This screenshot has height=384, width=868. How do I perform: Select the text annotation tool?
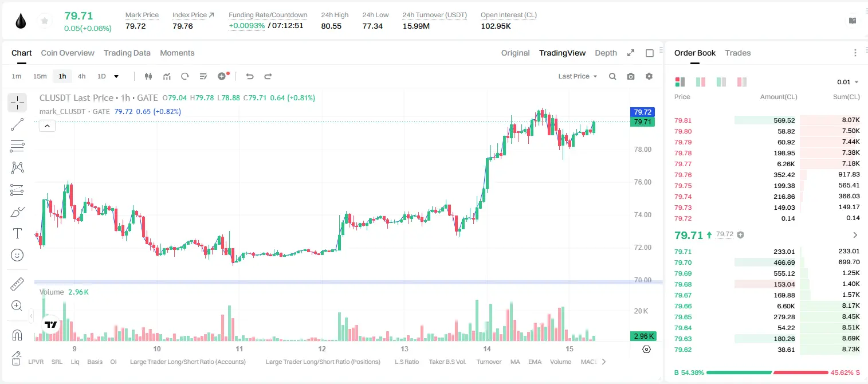point(17,233)
